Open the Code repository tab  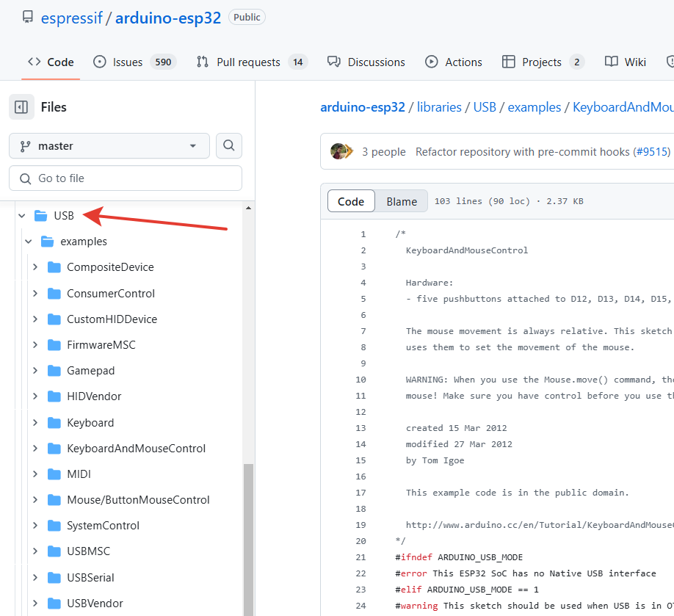[x=51, y=62]
